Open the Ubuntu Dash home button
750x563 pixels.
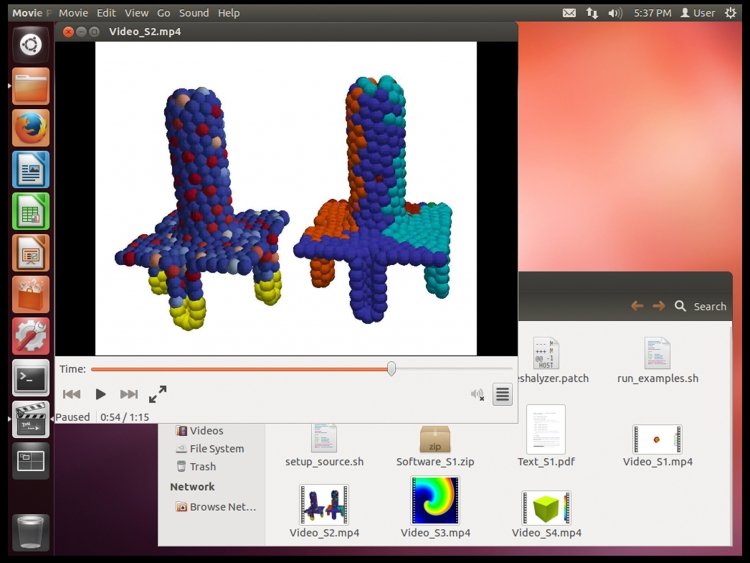(31, 45)
